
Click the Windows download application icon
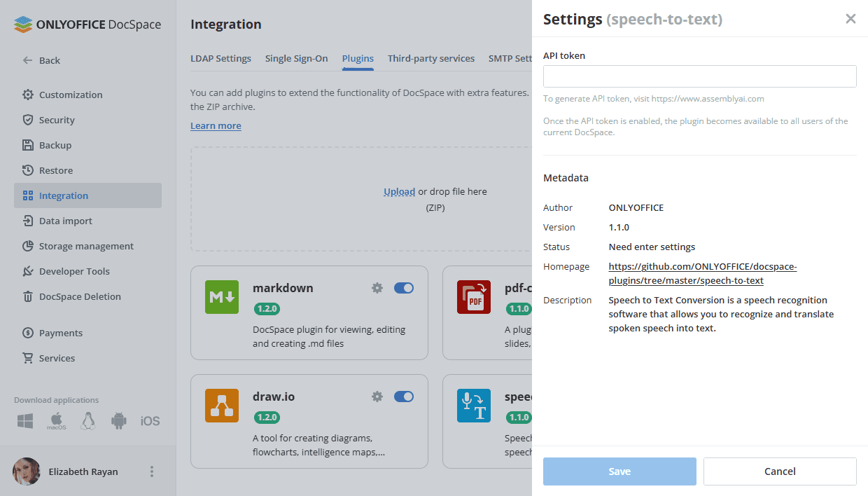tap(26, 421)
